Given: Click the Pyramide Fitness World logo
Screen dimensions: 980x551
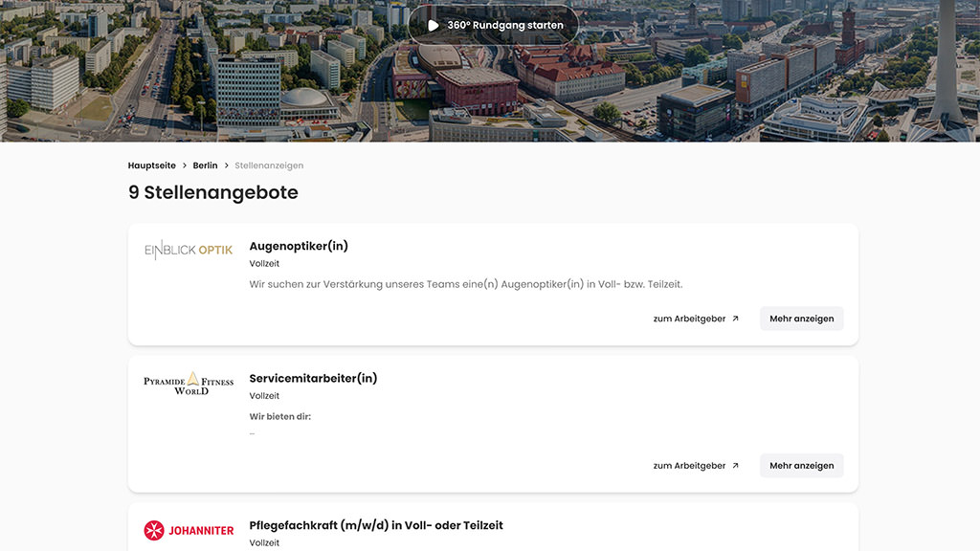Looking at the screenshot, I should (189, 384).
